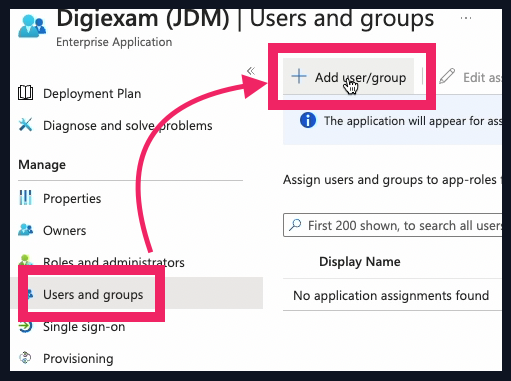Click the Properties bars icon
Viewport: 511px width, 381px height.
click(25, 197)
